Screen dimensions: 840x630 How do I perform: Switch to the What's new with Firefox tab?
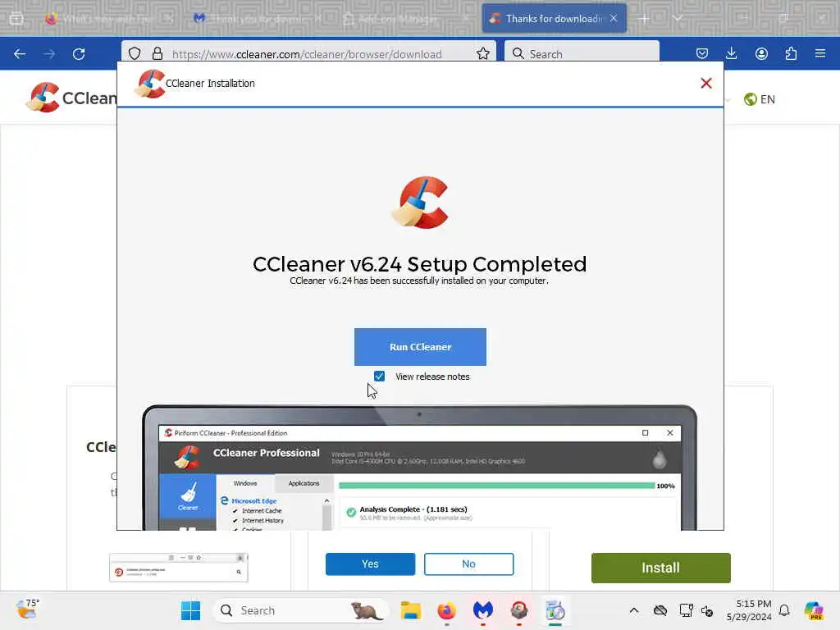109,19
